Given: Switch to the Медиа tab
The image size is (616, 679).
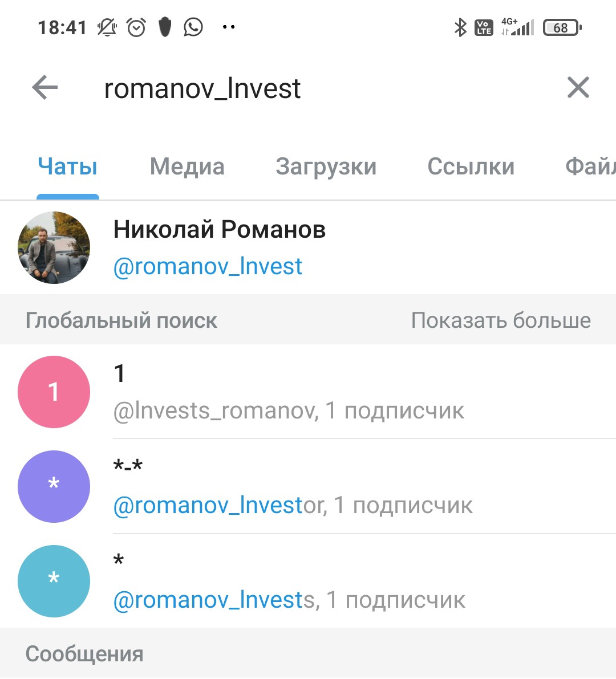Looking at the screenshot, I should coord(187,166).
